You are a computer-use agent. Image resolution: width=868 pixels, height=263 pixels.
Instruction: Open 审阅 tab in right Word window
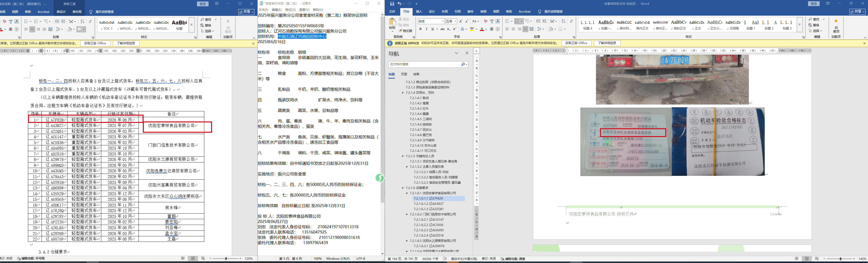483,12
